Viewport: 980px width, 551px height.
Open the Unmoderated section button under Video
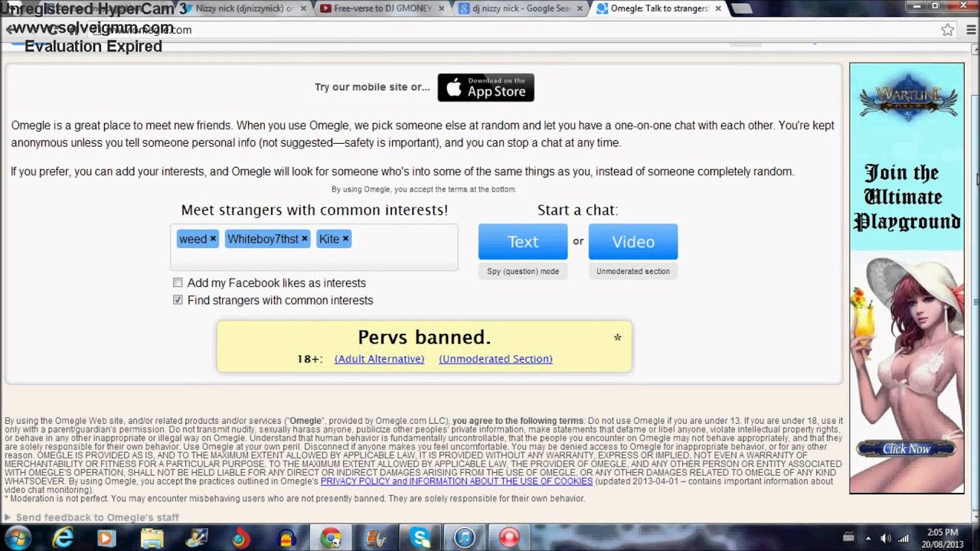633,271
